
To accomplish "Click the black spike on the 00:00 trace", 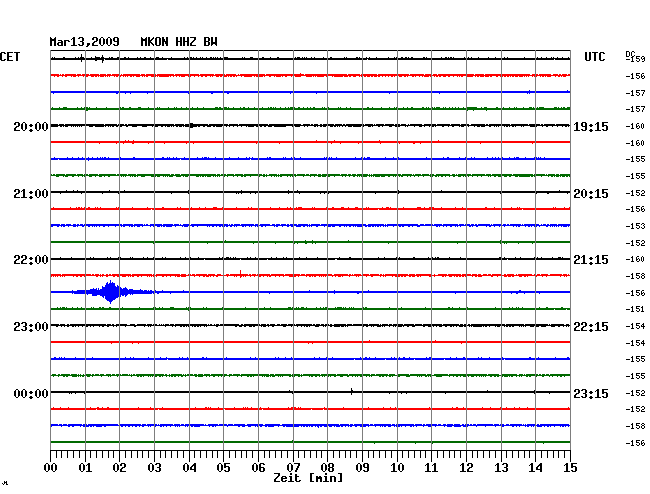I will pos(352,391).
